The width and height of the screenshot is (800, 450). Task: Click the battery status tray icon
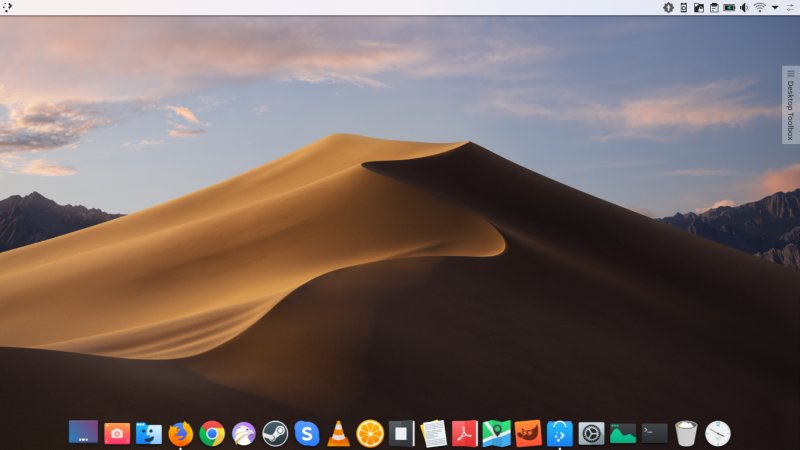coord(730,7)
